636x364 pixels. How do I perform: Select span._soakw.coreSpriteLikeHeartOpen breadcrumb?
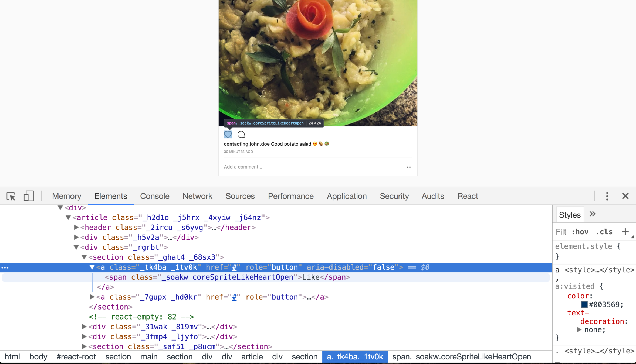[x=461, y=357]
